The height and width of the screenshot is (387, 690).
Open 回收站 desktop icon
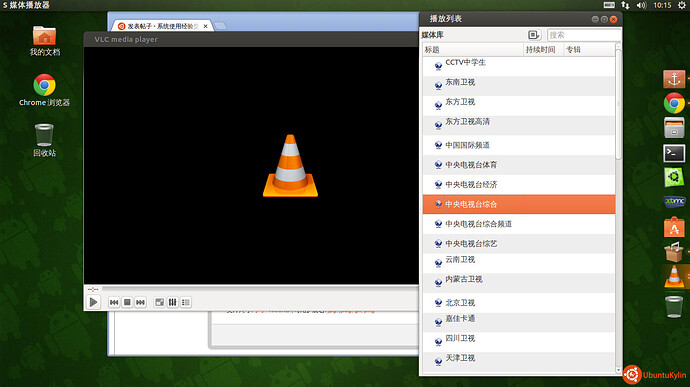point(44,140)
